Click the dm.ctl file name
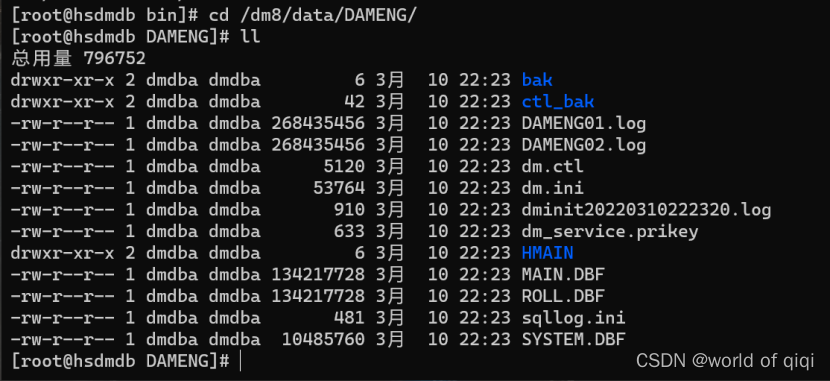The width and height of the screenshot is (830, 381). pos(552,167)
